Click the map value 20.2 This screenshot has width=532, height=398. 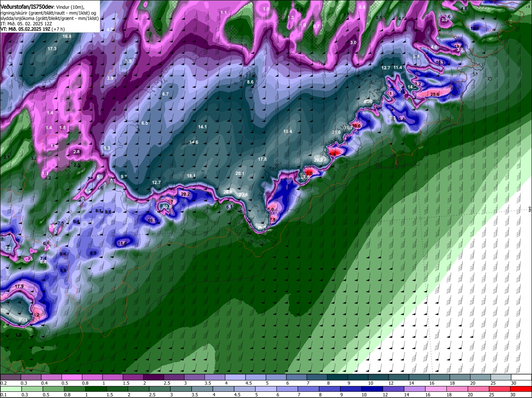[x=185, y=194]
